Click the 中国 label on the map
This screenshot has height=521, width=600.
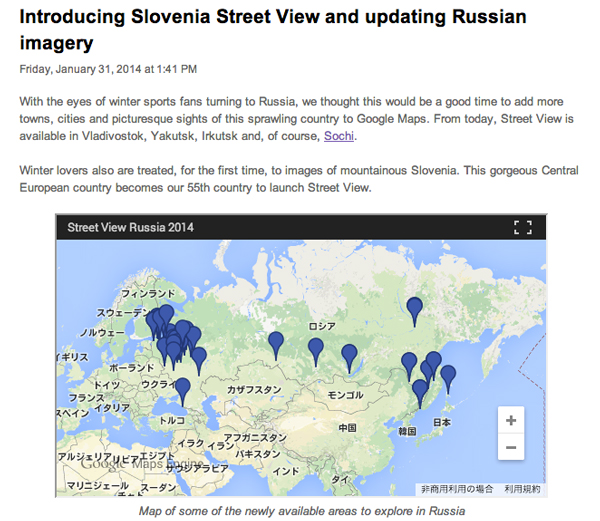coord(347,428)
